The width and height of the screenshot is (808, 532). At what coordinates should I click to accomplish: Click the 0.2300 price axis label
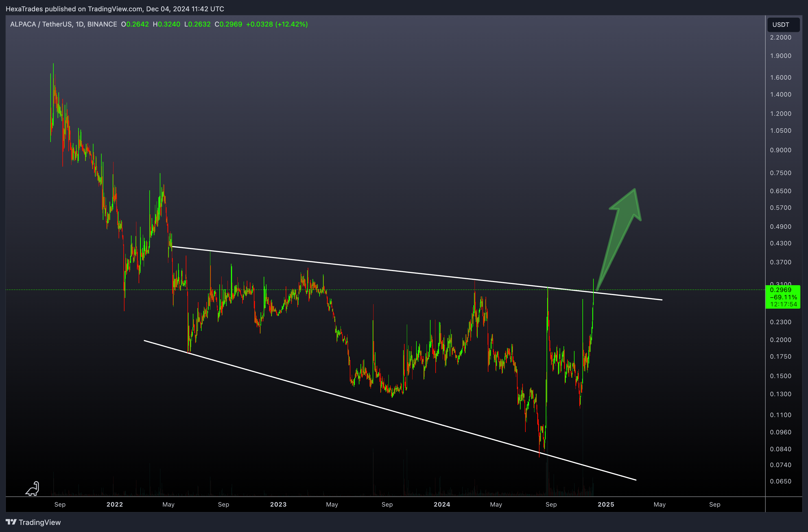point(781,322)
